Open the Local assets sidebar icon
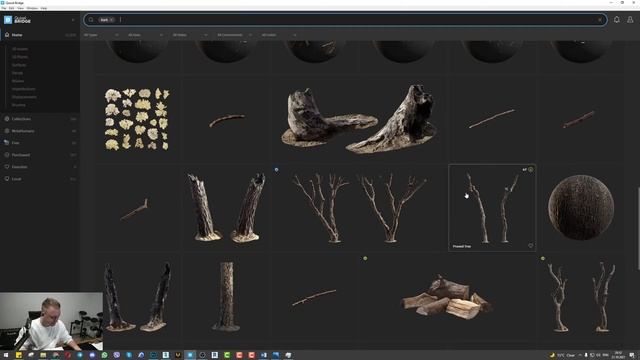The height and width of the screenshot is (360, 640). pos(7,179)
